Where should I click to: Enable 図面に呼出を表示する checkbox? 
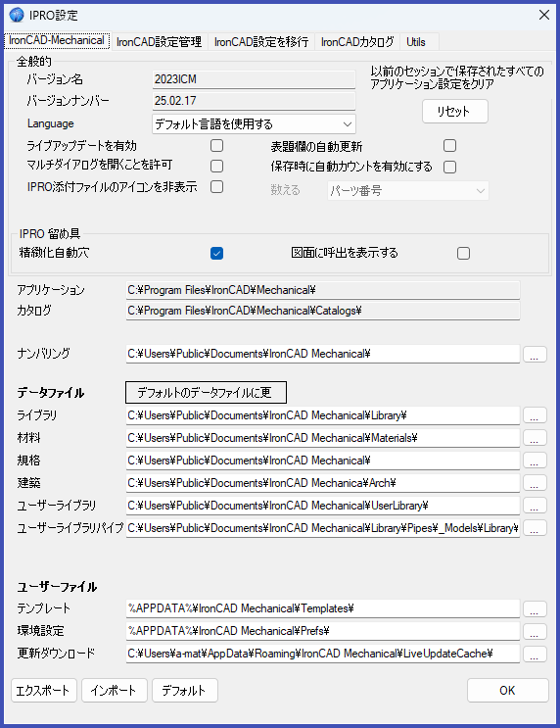463,253
